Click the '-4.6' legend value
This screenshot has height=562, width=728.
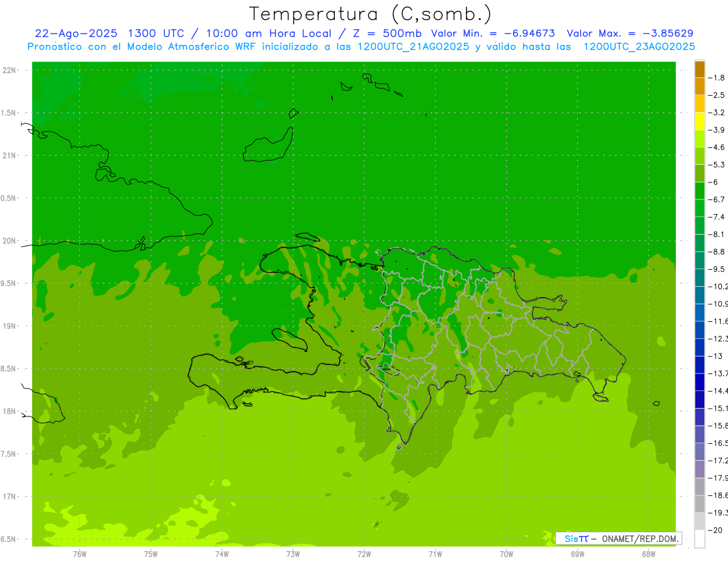(x=717, y=147)
